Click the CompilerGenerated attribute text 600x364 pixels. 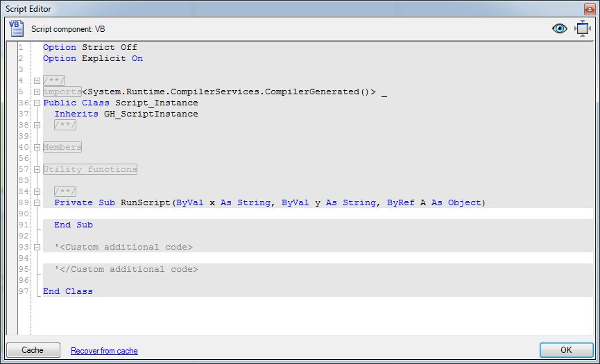point(229,92)
